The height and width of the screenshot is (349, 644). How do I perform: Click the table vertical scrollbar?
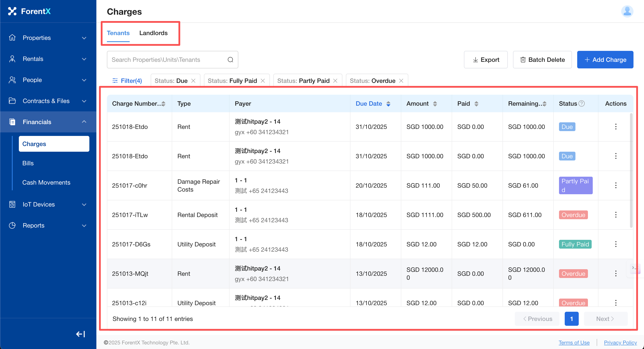coord(631,170)
